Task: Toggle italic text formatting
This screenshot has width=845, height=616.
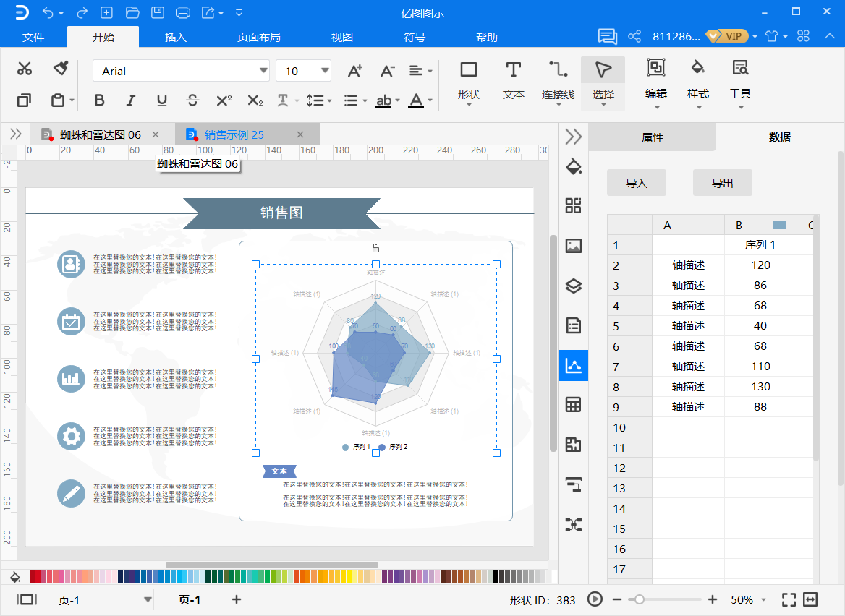Action: point(131,100)
